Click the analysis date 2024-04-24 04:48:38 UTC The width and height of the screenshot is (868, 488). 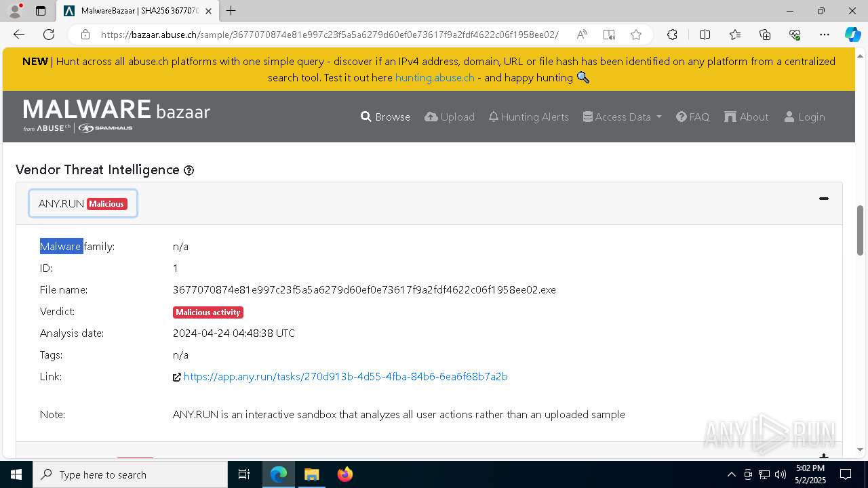click(234, 333)
